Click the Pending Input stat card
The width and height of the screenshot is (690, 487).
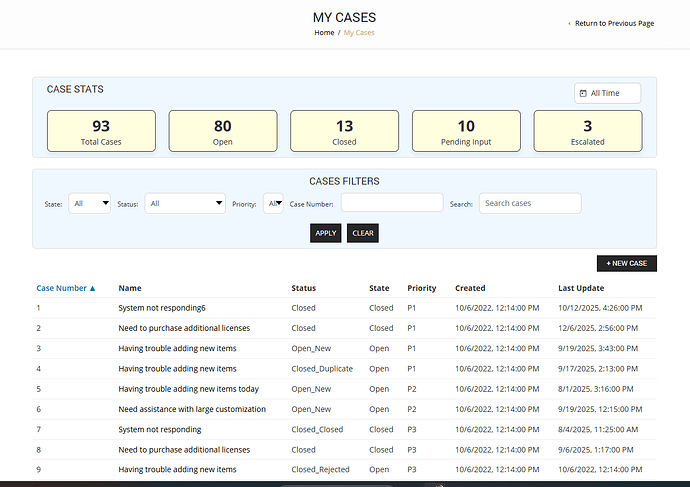[x=466, y=131]
